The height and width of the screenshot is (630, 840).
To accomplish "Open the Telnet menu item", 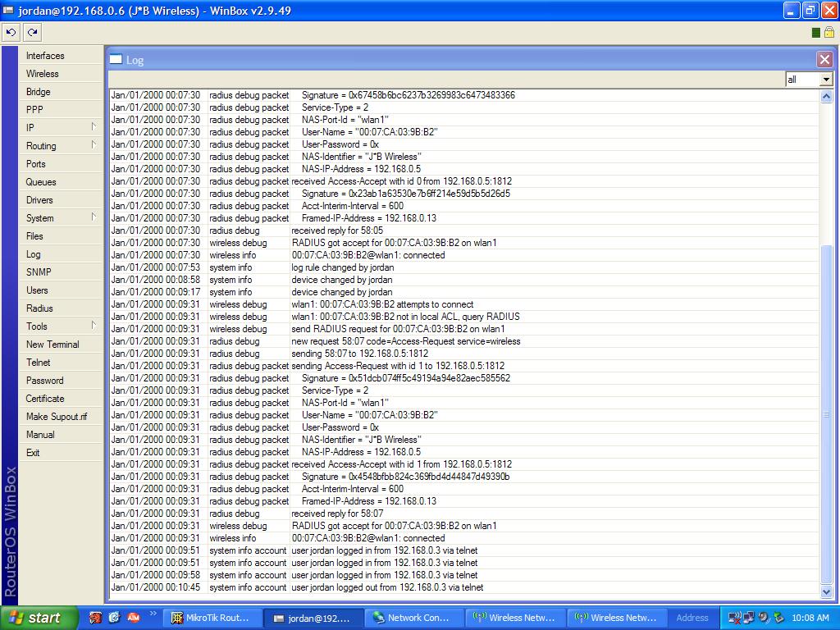I will point(61,363).
